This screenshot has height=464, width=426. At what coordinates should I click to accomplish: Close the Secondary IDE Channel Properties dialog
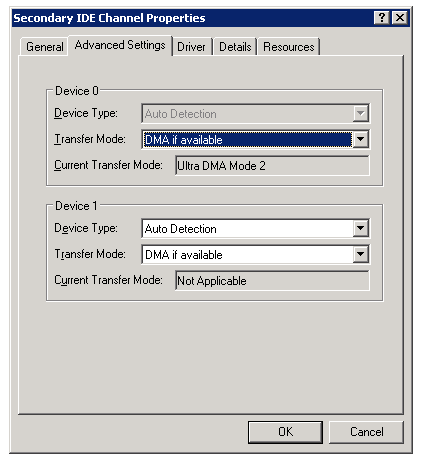point(400,17)
